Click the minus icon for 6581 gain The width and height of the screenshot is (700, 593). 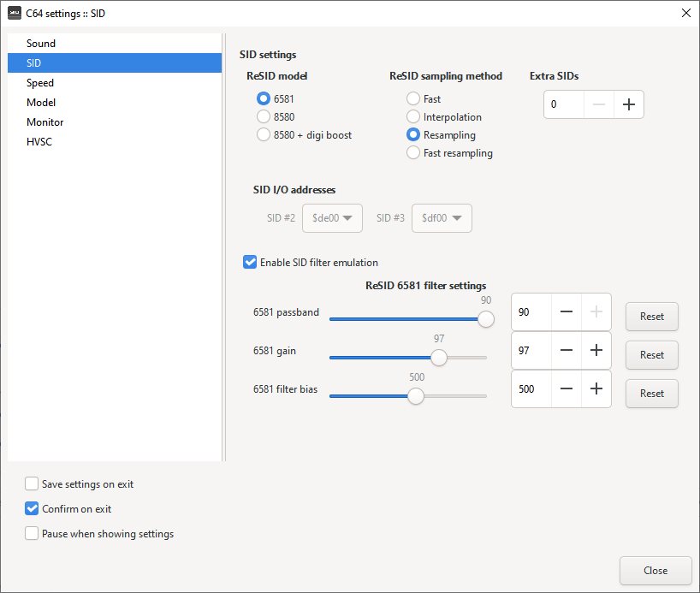[x=567, y=350]
